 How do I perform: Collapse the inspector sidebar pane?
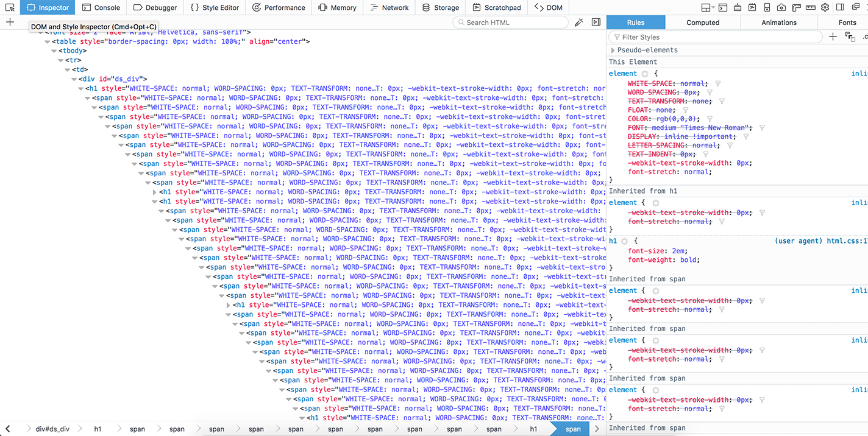[596, 23]
